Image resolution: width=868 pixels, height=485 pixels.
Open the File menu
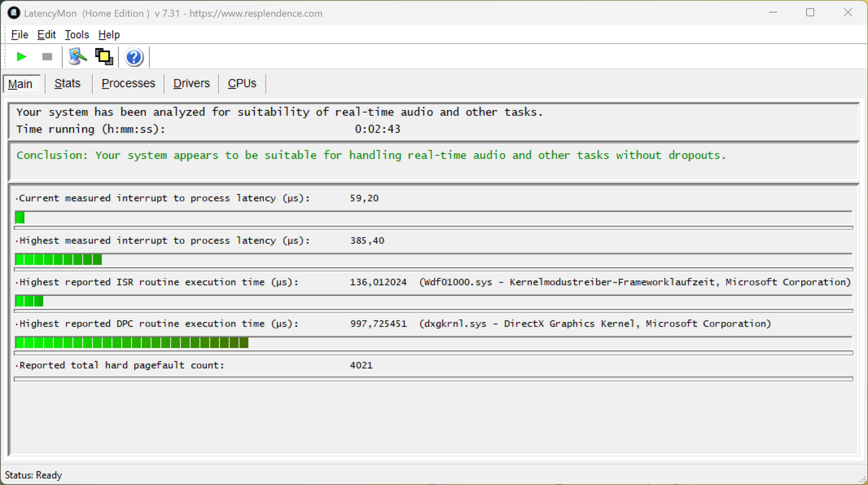tap(19, 34)
